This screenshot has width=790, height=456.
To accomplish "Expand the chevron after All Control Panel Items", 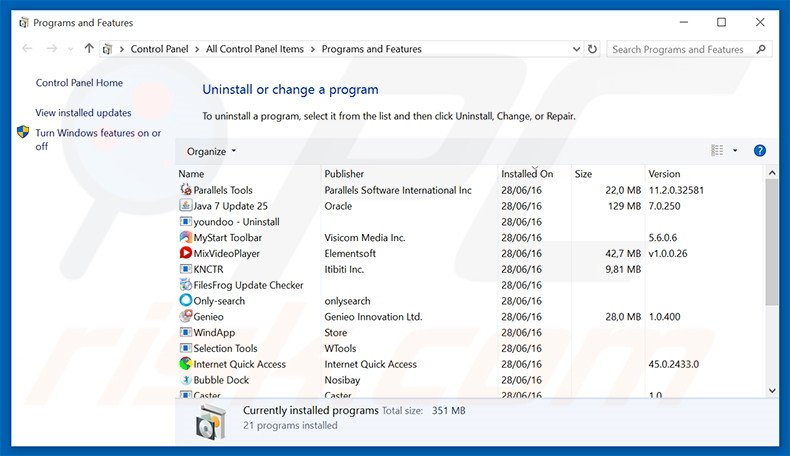I will coord(313,49).
